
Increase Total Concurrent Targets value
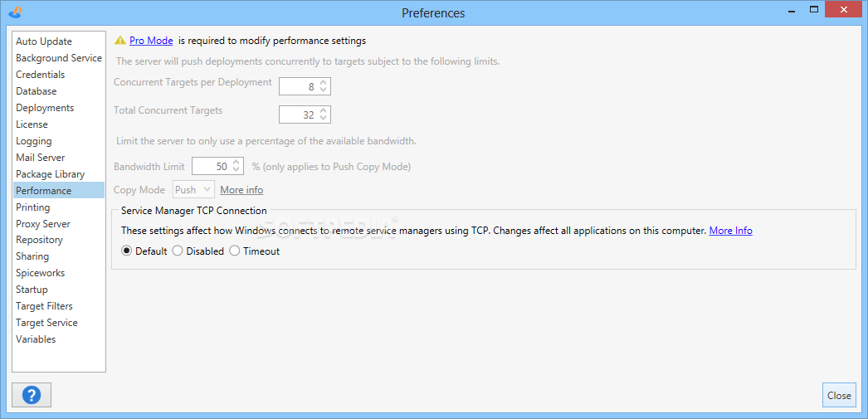coord(324,110)
